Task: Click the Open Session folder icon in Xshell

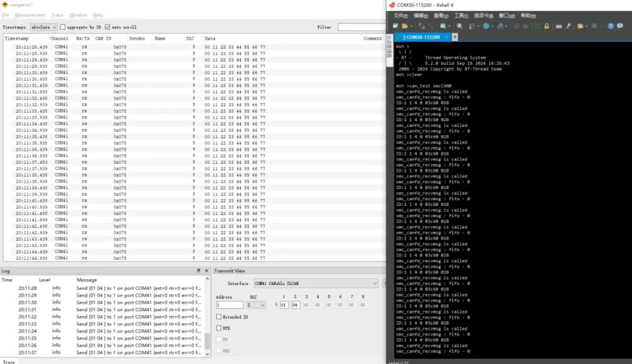Action: (405, 26)
